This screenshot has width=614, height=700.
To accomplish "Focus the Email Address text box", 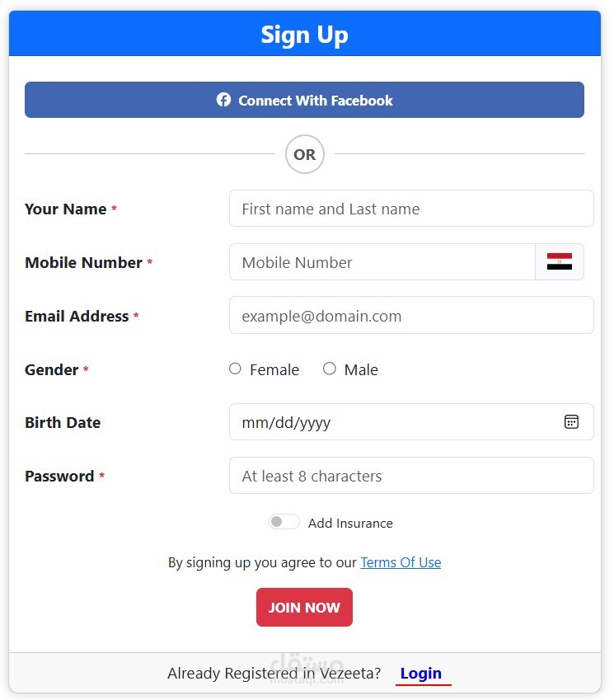I will click(410, 316).
